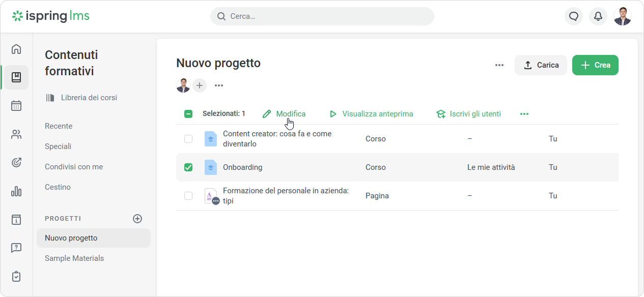Image resolution: width=644 pixels, height=297 pixels.
Task: Open the chat messages icon
Action: tap(574, 16)
